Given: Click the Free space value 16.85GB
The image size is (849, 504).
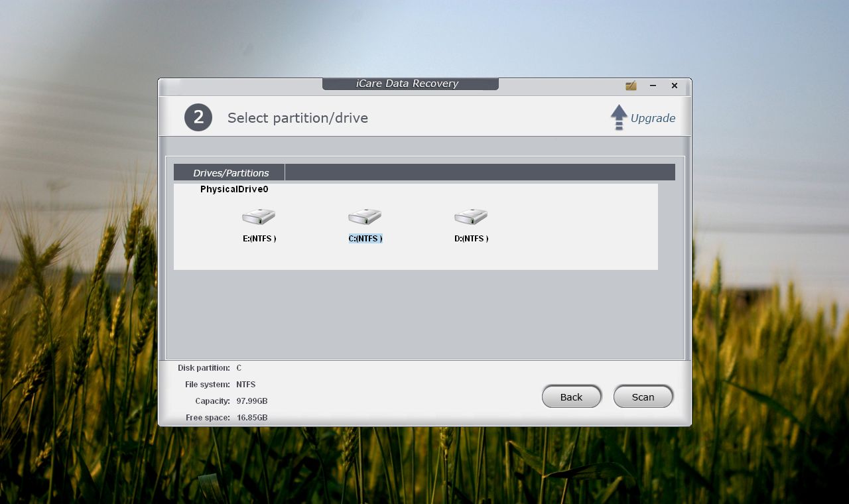Looking at the screenshot, I should pyautogui.click(x=252, y=418).
